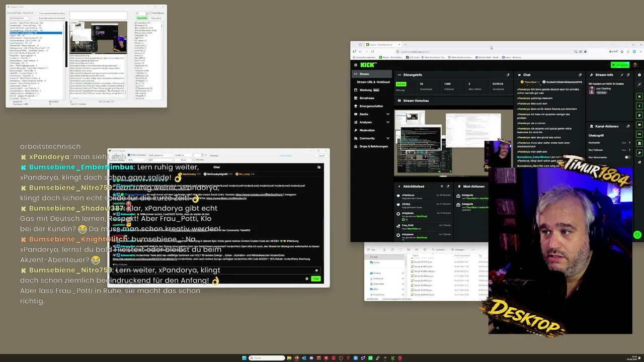This screenshot has height=362, width=644.
Task: Open the Sortieren dropdown in Explorer
Action: (440, 250)
